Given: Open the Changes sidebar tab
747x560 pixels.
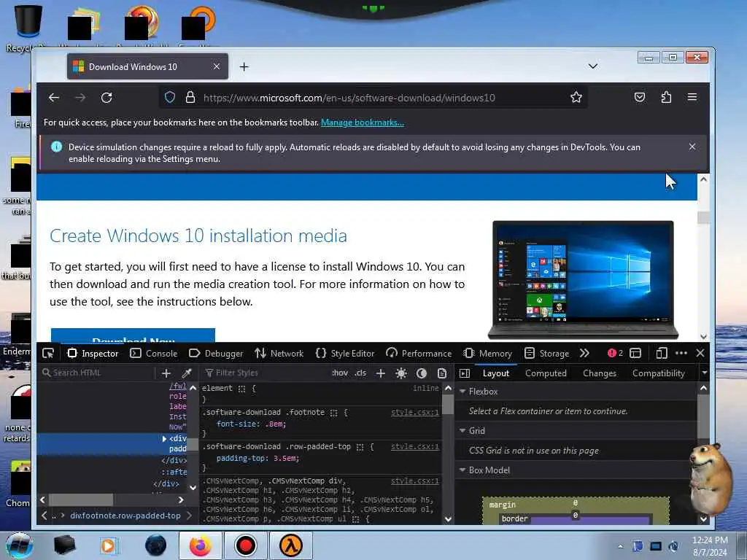Looking at the screenshot, I should (x=600, y=373).
